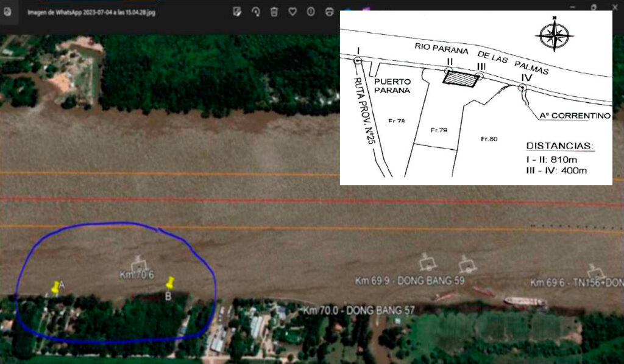
Task: Click the Km 70.0 - DONG BANG 57 label
Action: (358, 311)
